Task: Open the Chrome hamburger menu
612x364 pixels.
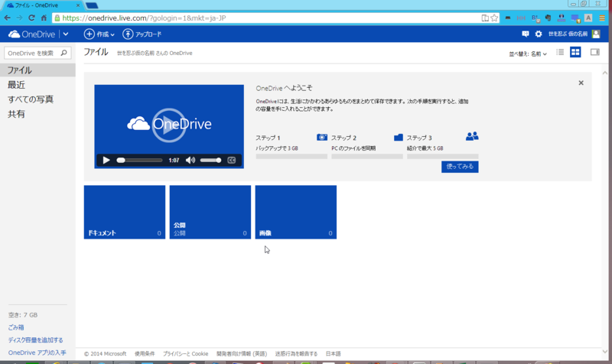Action: pyautogui.click(x=602, y=18)
